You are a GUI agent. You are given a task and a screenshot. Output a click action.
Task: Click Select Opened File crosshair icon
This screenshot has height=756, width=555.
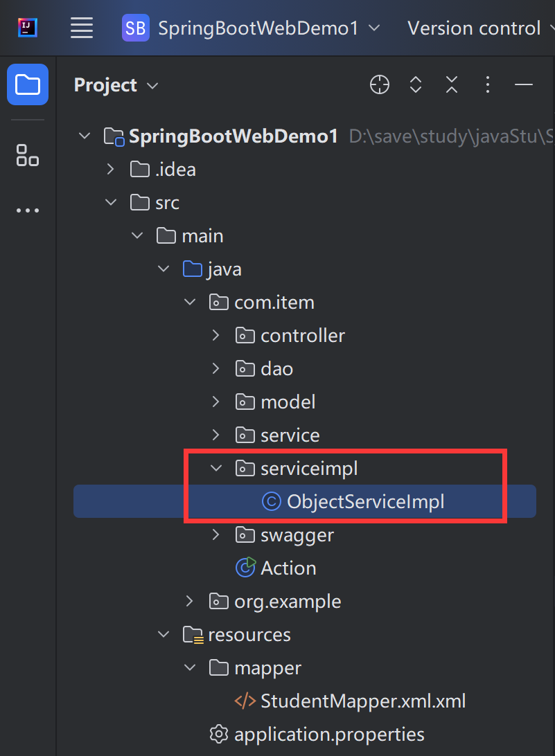click(x=379, y=85)
